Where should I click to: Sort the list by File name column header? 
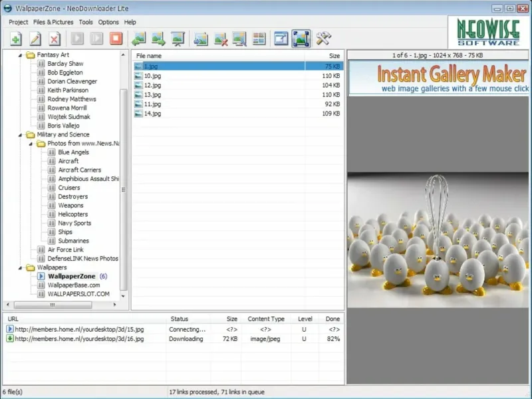(x=219, y=56)
